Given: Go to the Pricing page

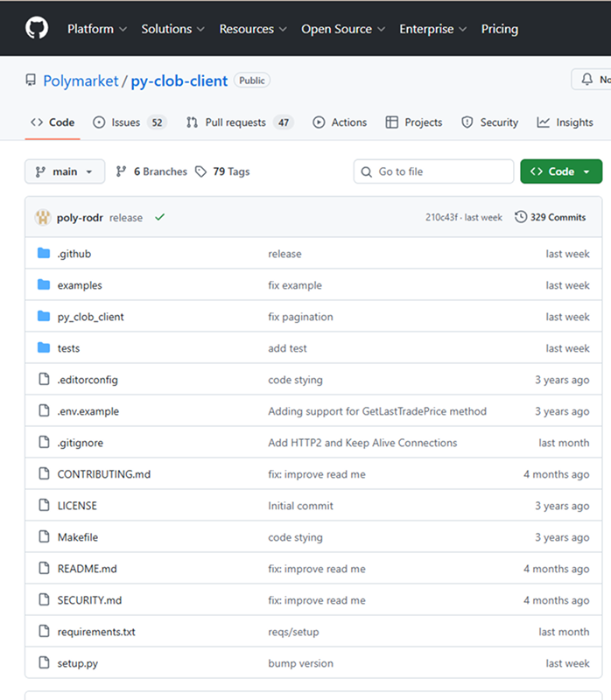Looking at the screenshot, I should coord(499,29).
